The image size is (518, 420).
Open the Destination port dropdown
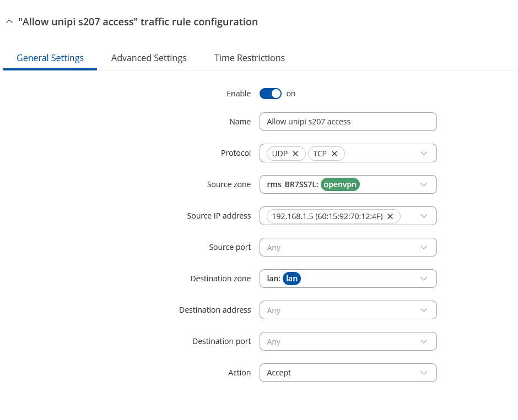pos(423,342)
